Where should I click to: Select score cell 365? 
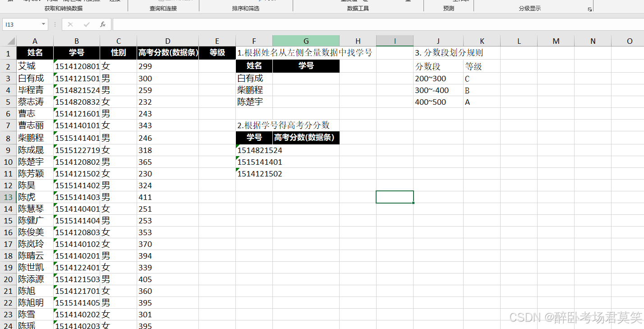pyautogui.click(x=168, y=162)
